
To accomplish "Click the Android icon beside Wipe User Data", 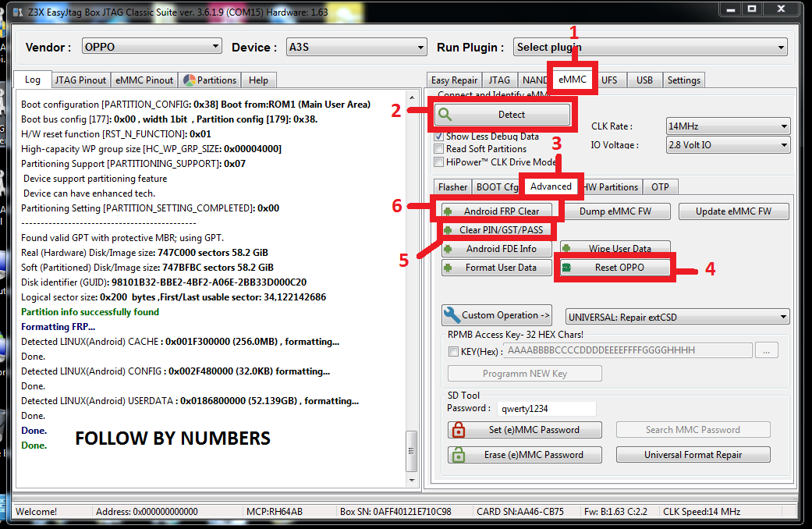I will [x=566, y=249].
